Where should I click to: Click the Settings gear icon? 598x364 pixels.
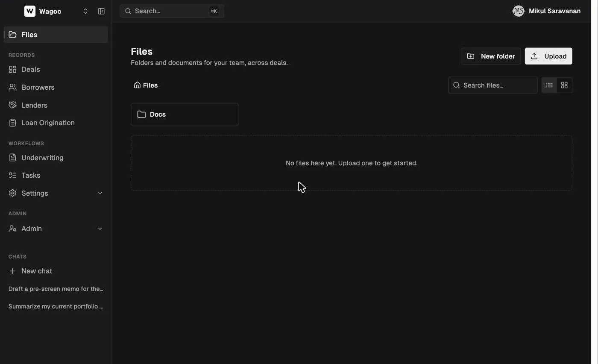[13, 193]
